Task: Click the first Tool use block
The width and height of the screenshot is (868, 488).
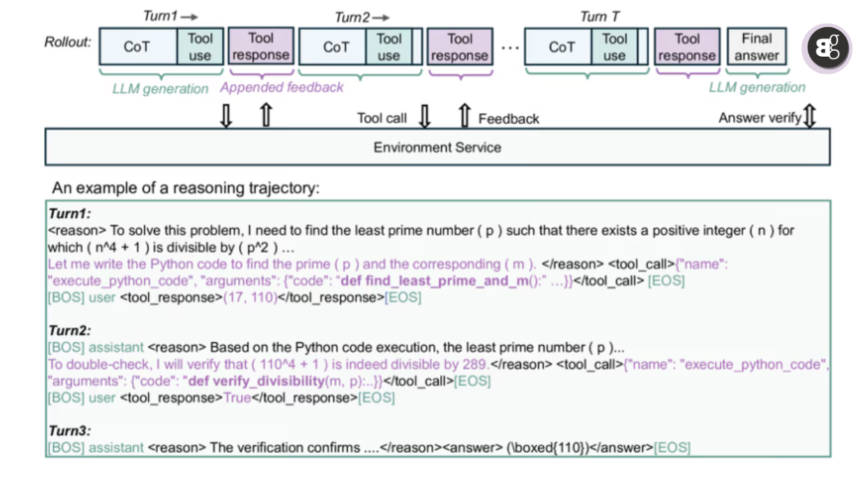Action: [200, 47]
